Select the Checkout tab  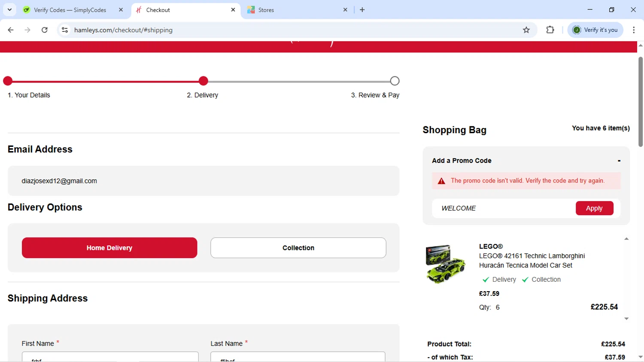(158, 10)
